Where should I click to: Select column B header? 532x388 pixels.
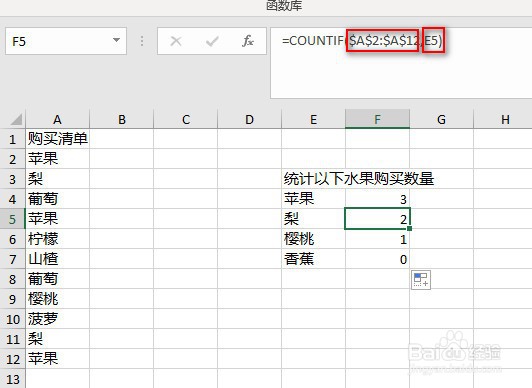[121, 119]
